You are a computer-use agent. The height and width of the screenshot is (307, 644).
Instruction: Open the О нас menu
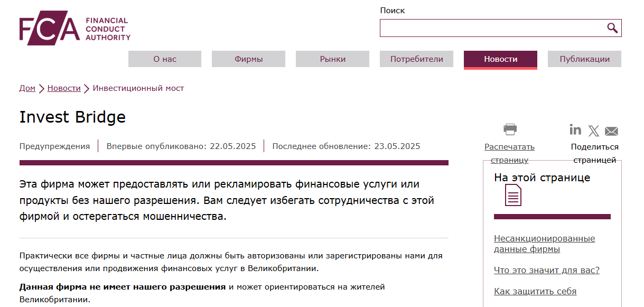[165, 59]
